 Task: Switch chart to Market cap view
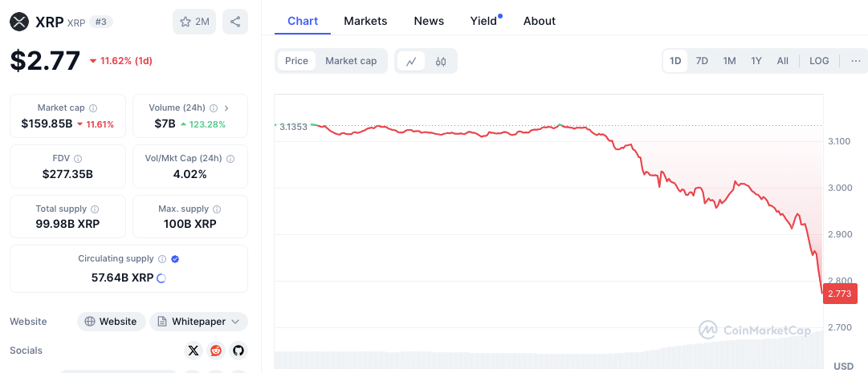tap(351, 61)
